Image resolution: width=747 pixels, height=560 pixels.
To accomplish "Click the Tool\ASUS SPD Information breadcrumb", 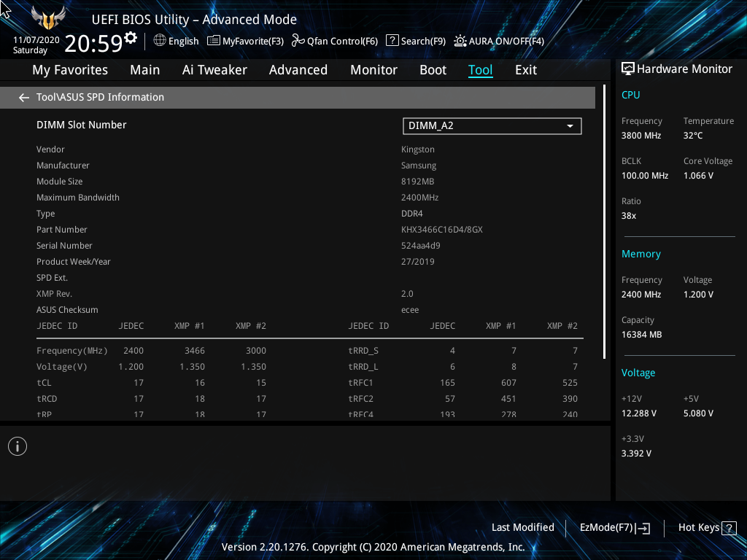I will click(100, 97).
